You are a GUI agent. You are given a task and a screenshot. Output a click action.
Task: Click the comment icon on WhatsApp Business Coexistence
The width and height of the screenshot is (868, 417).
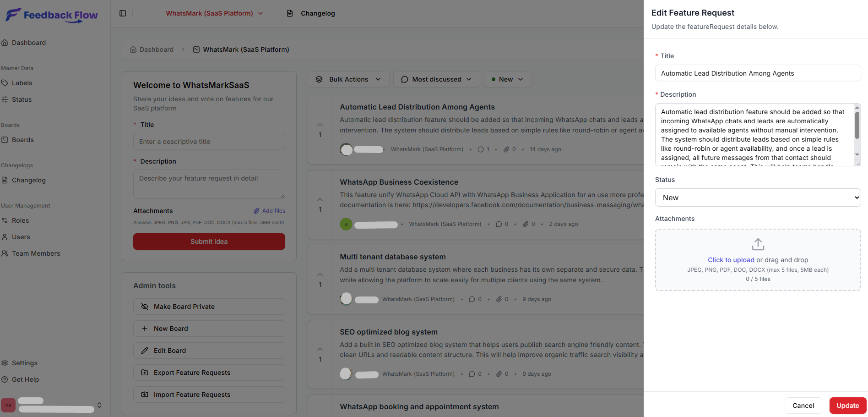click(x=499, y=224)
